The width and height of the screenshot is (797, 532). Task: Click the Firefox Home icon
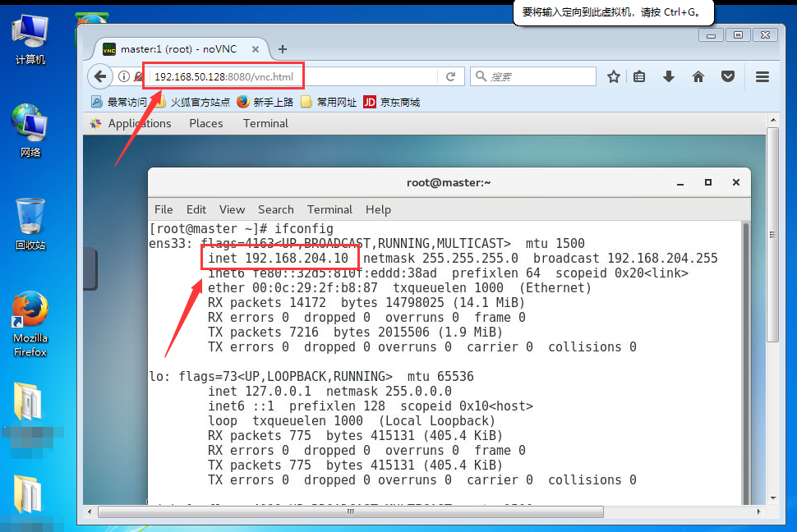coord(698,76)
